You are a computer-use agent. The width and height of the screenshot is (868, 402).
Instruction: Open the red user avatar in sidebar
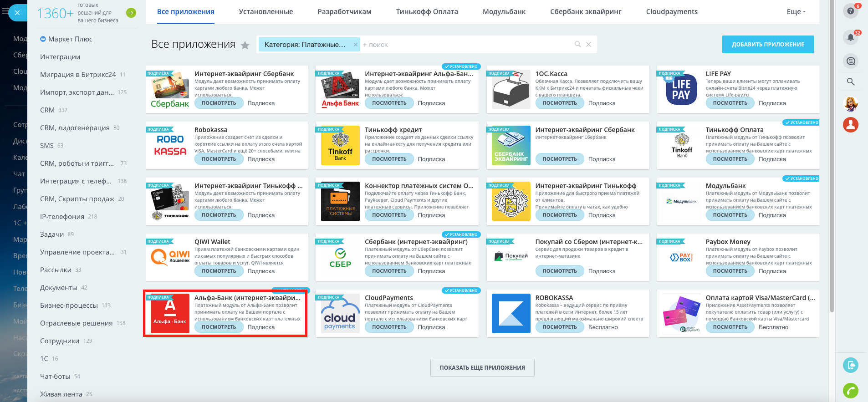(850, 124)
